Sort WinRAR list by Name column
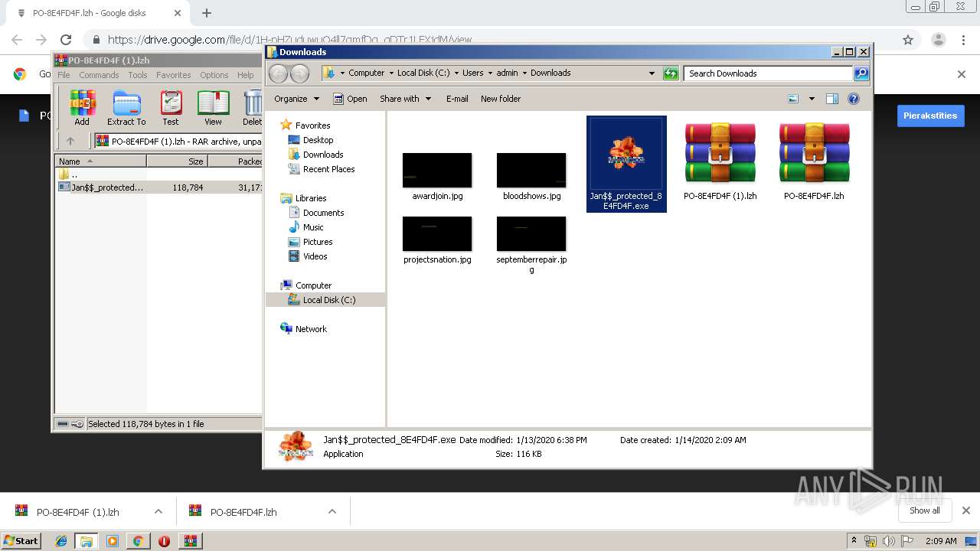Image resolution: width=980 pixels, height=551 pixels. pyautogui.click(x=100, y=161)
